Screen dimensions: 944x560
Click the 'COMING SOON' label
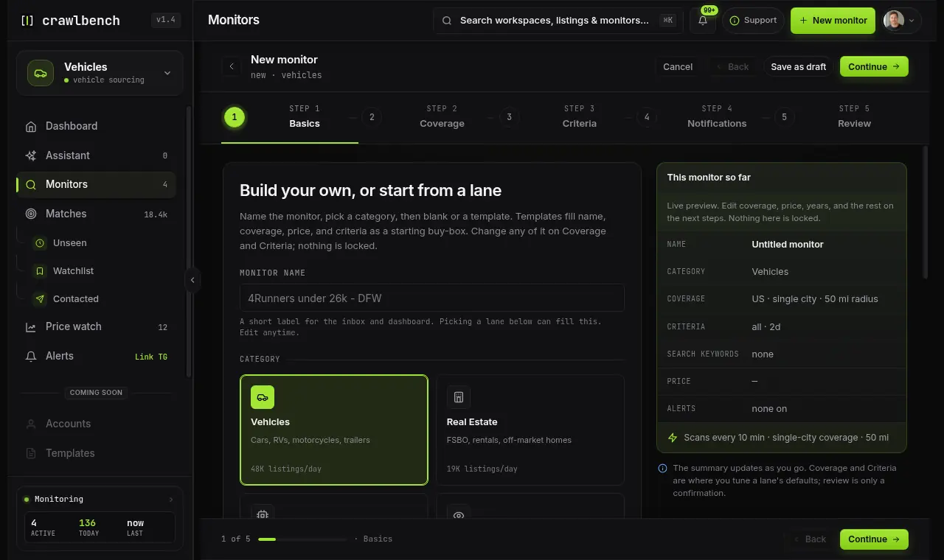[x=96, y=393]
